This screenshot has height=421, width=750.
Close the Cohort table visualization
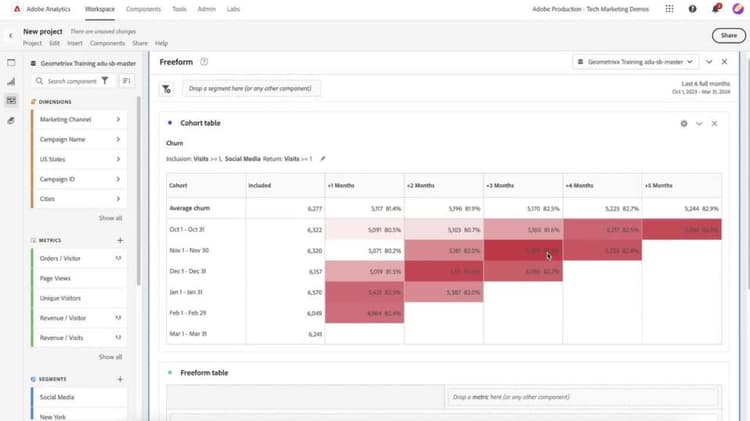[714, 123]
